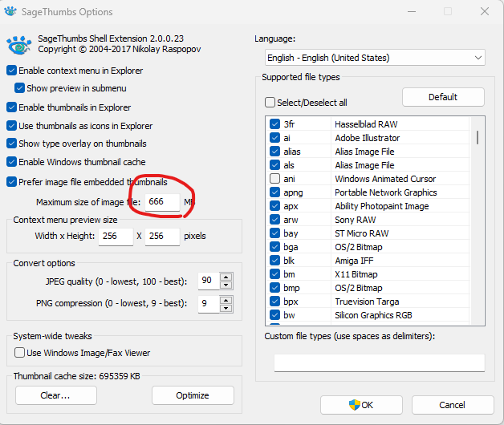This screenshot has width=504, height=425.
Task: Disable Enable context menu in Explorer
Action: tap(12, 71)
